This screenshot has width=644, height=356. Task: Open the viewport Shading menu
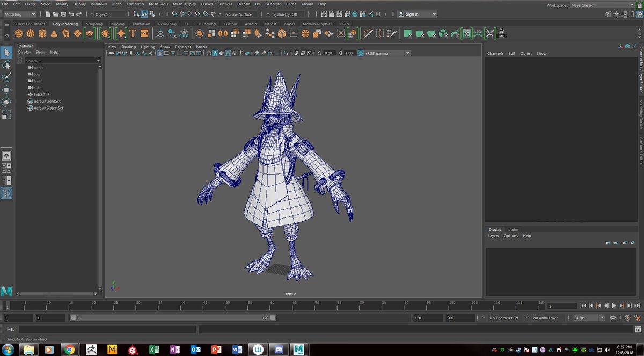click(128, 47)
